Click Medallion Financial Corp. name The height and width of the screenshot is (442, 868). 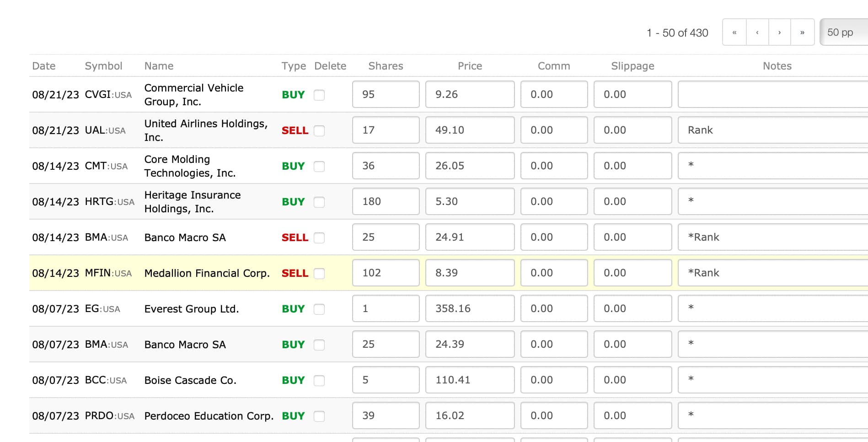(x=207, y=273)
